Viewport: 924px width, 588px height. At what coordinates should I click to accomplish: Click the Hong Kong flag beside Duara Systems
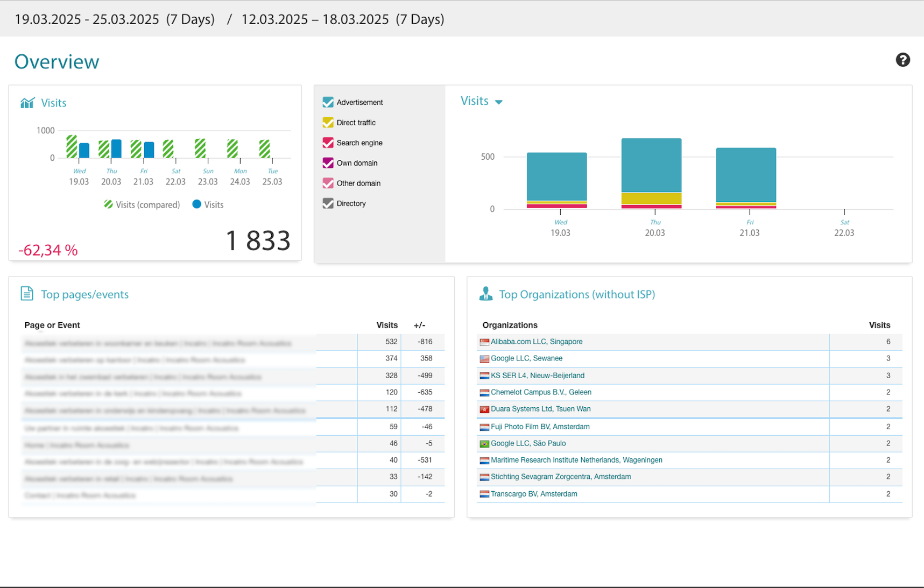click(484, 409)
